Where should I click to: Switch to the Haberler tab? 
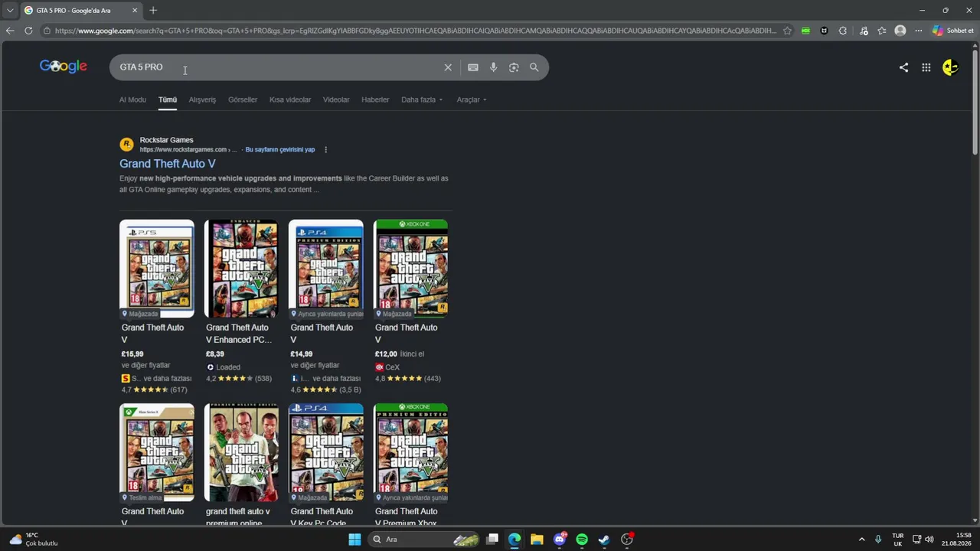[x=375, y=99]
